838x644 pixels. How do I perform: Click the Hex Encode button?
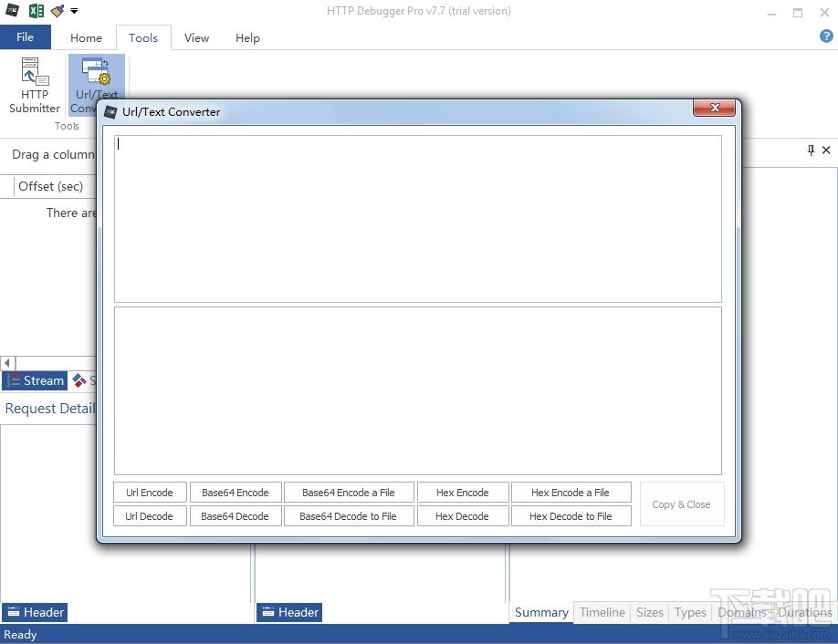point(463,493)
